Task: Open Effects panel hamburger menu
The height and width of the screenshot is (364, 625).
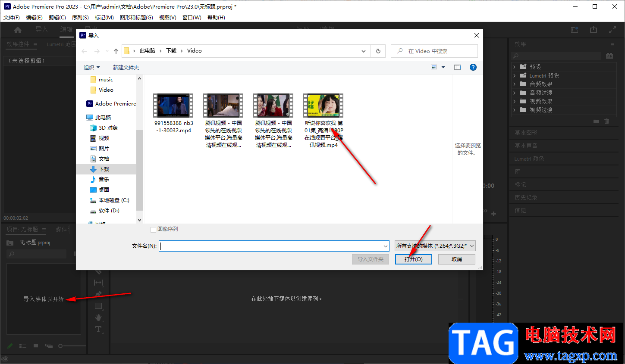Action: pos(612,44)
